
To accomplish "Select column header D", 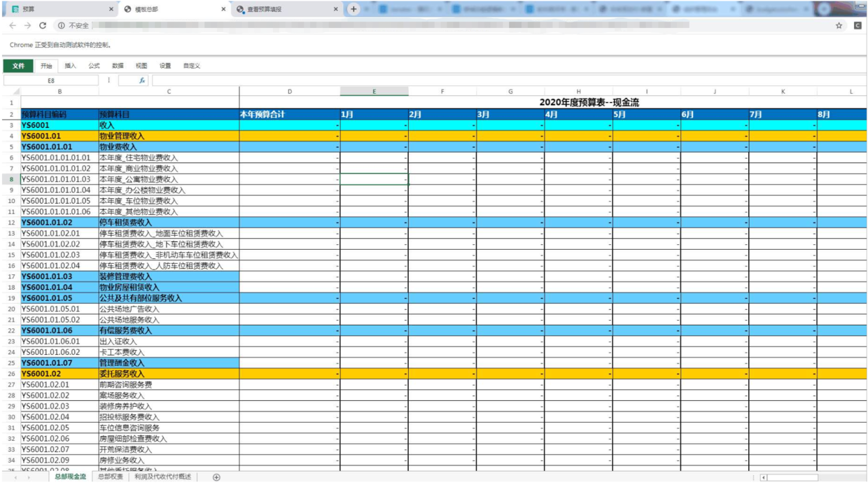I will [x=290, y=92].
